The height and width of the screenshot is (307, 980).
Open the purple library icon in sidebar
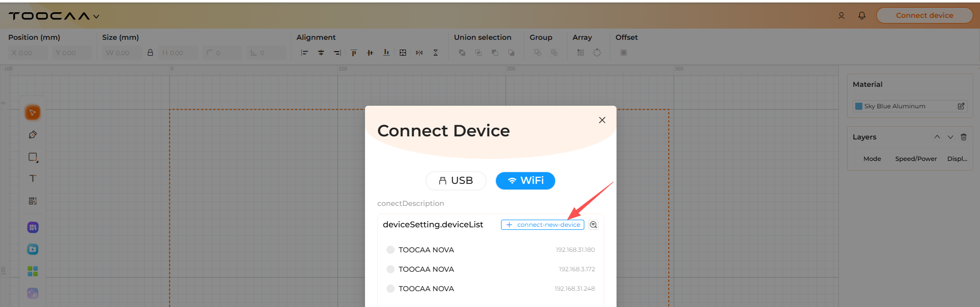[33, 227]
